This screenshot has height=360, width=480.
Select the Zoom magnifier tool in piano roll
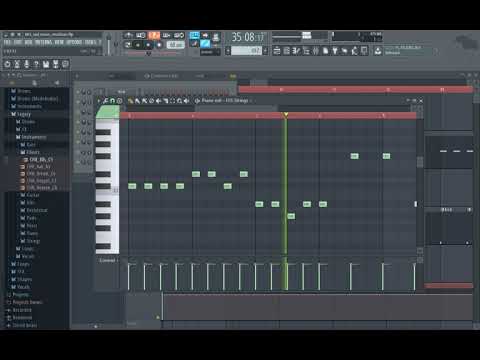179,101
